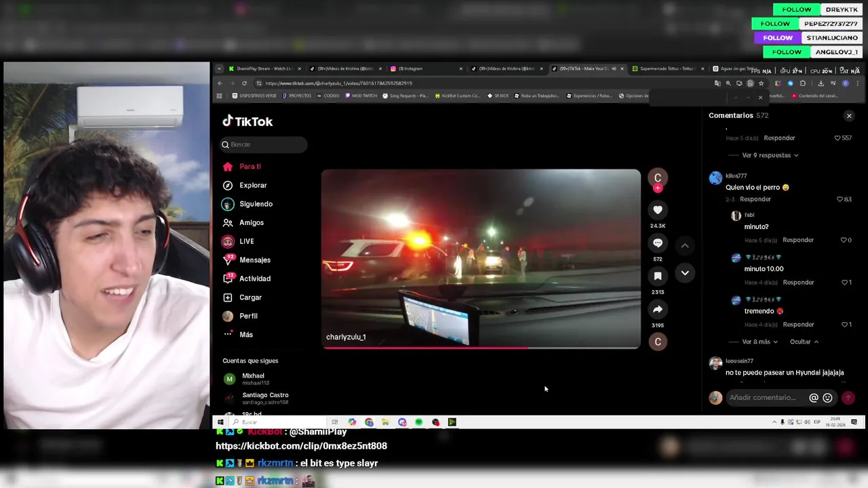This screenshot has height=488, width=868.
Task: Share video with the arrow icon
Action: (657, 309)
